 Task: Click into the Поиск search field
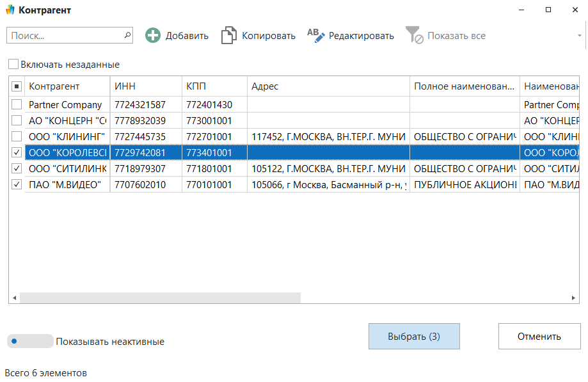tap(64, 36)
